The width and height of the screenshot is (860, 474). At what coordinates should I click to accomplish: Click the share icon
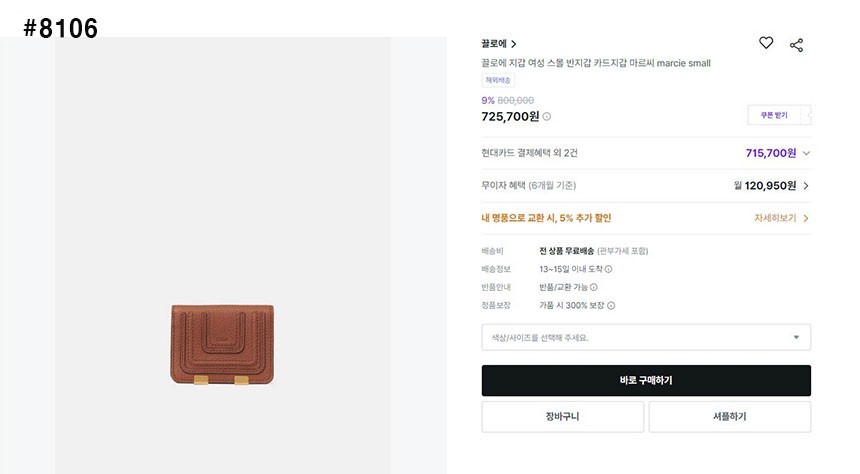pyautogui.click(x=796, y=45)
